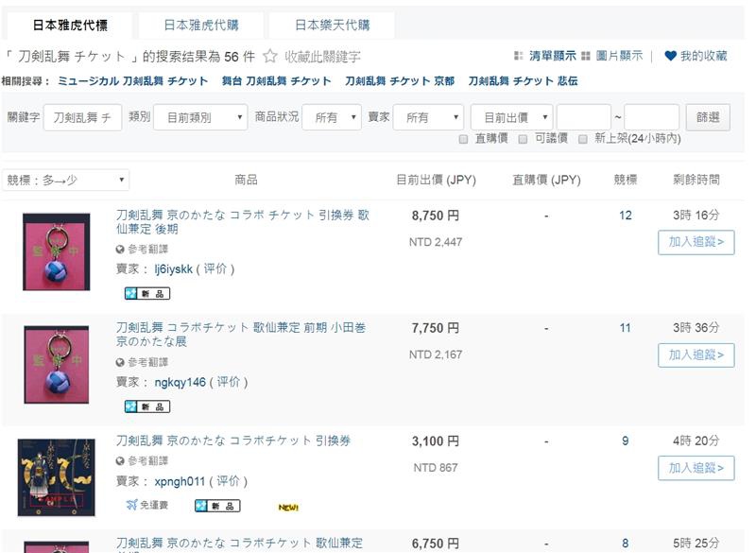
Task: Click the list view (清單顯示) icon
Action: (518, 56)
